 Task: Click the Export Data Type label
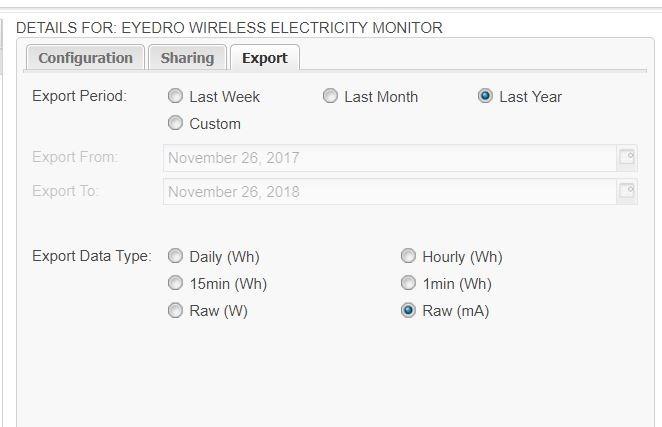(91, 257)
